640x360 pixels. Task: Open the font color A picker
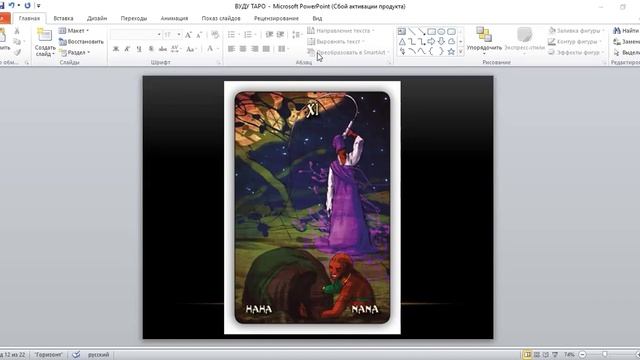[x=212, y=49]
